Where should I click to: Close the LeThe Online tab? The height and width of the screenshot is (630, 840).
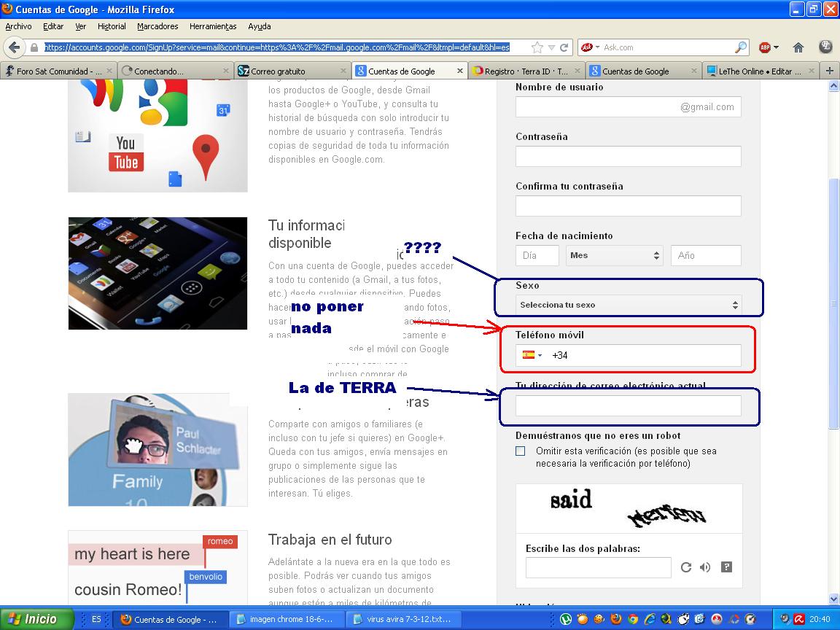click(x=811, y=71)
